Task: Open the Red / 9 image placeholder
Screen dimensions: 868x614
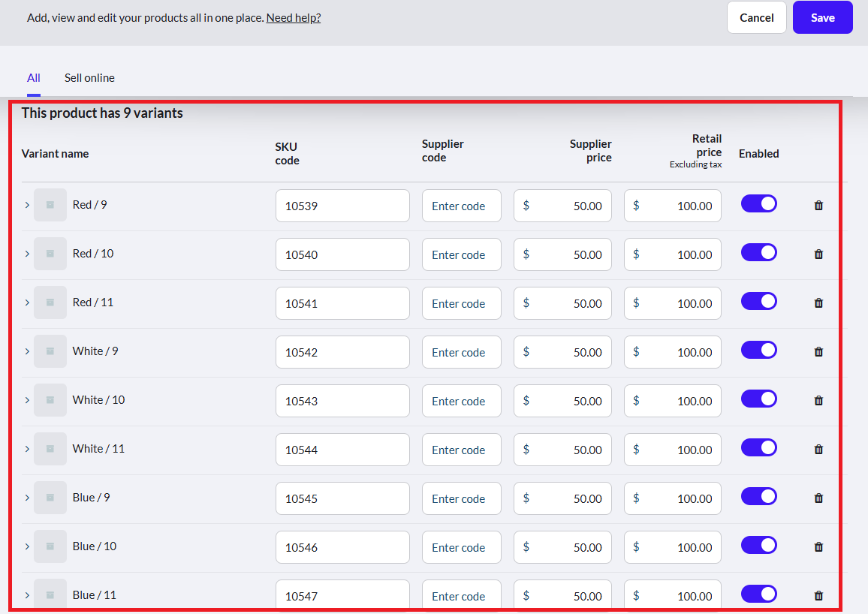Action: pyautogui.click(x=50, y=205)
